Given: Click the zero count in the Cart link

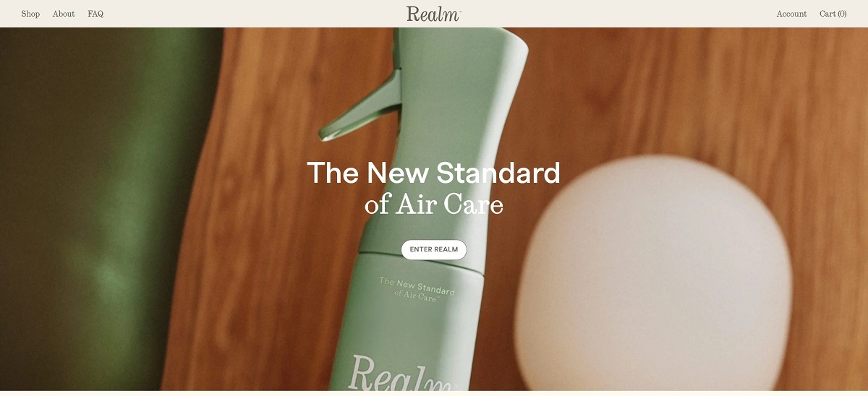Looking at the screenshot, I should click(x=842, y=14).
